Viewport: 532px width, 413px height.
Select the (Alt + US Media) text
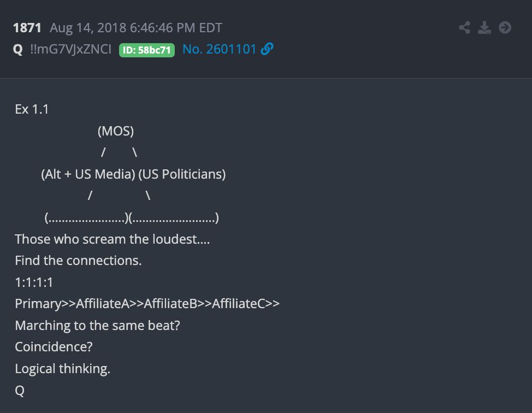click(88, 174)
